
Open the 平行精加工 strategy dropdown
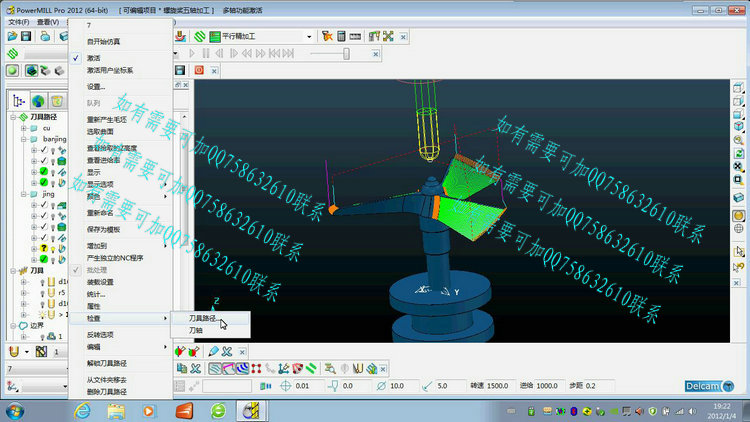[x=309, y=36]
